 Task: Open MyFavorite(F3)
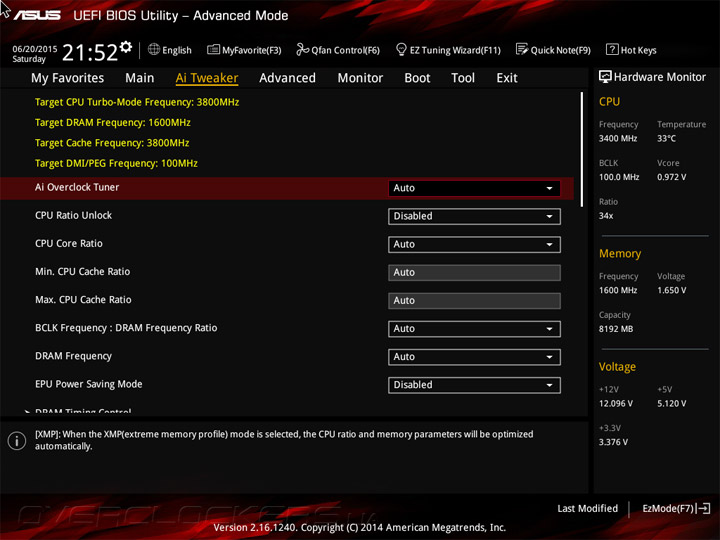(244, 50)
